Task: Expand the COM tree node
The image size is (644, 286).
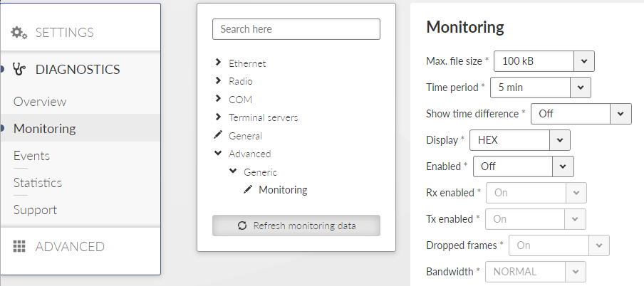Action: pyautogui.click(x=218, y=98)
